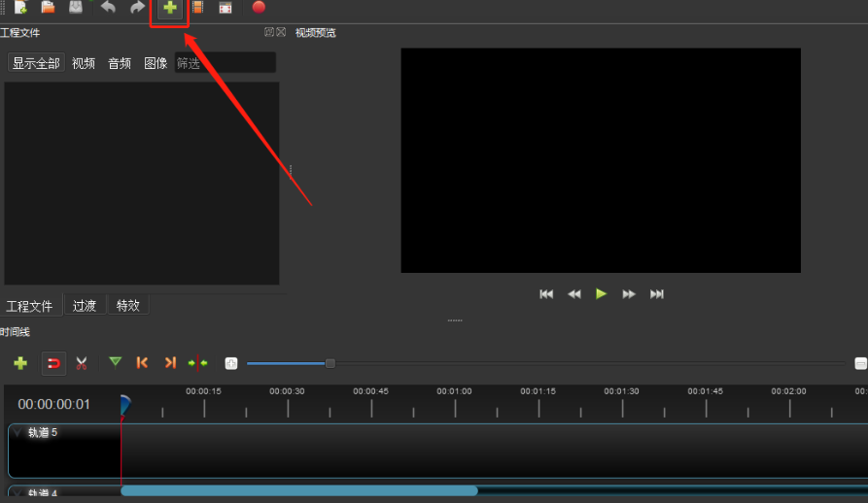Image resolution: width=868 pixels, height=503 pixels.
Task: Click the timecode 00:00:00:01 display
Action: pos(53,404)
